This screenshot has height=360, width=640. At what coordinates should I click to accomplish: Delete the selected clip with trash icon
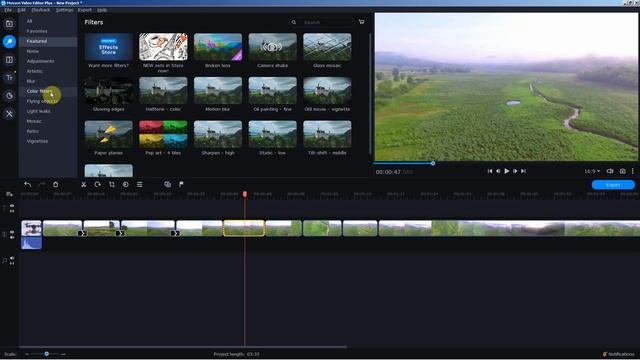point(56,184)
